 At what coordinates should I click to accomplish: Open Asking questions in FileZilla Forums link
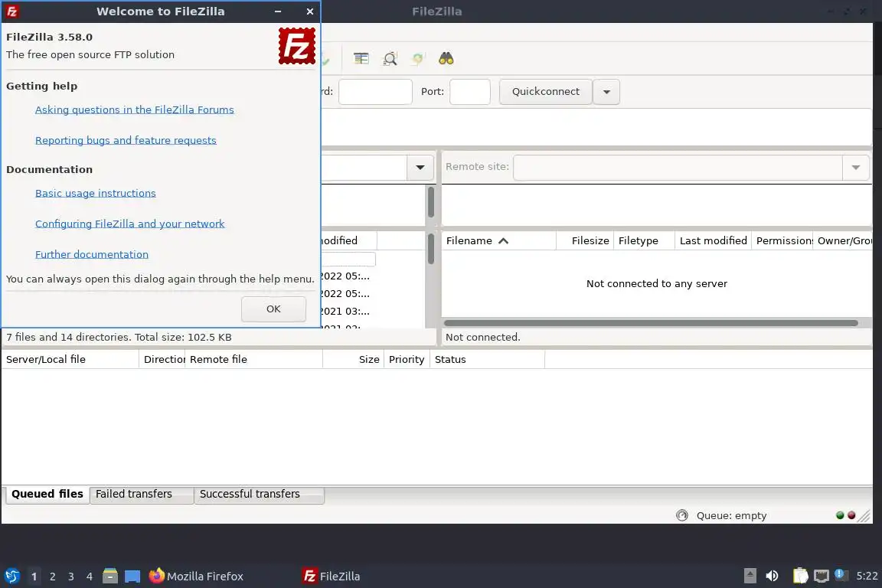tap(135, 109)
